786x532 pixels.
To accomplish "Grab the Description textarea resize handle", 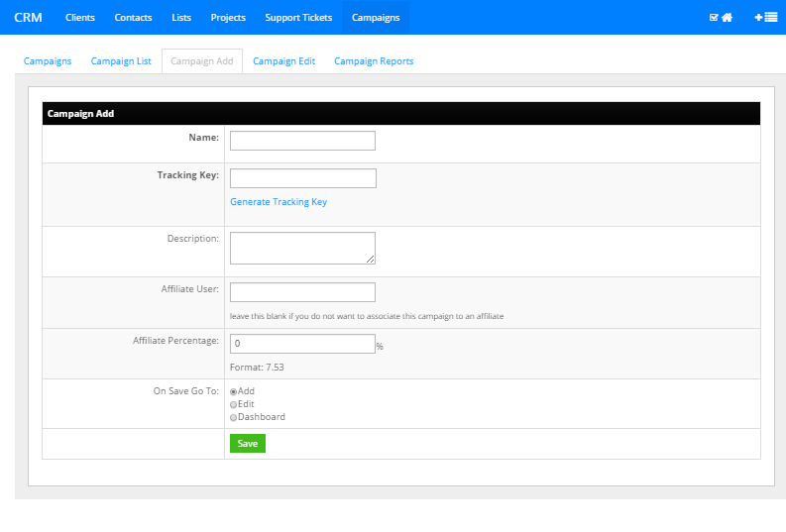I will click(371, 259).
